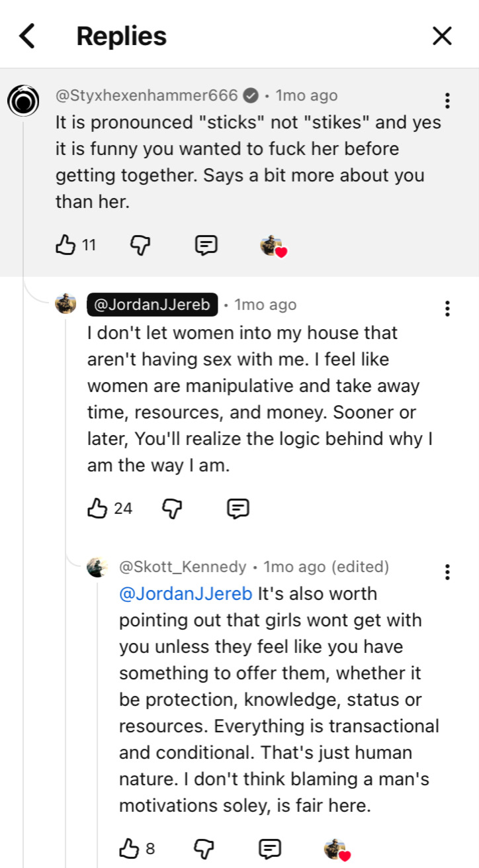Open the options menu for Skott_Kennedy's reply
Screen dimensions: 479x868
pos(448,572)
